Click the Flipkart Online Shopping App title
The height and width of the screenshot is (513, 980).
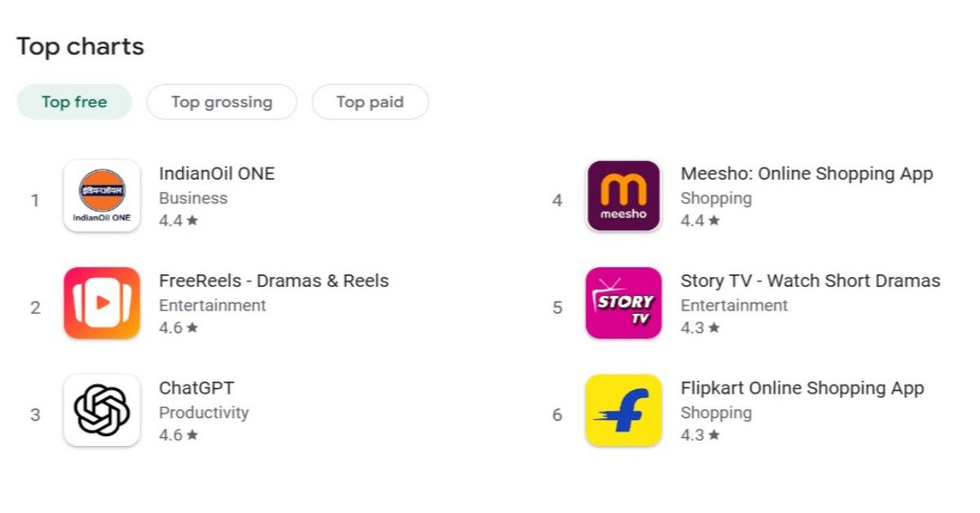tap(802, 387)
